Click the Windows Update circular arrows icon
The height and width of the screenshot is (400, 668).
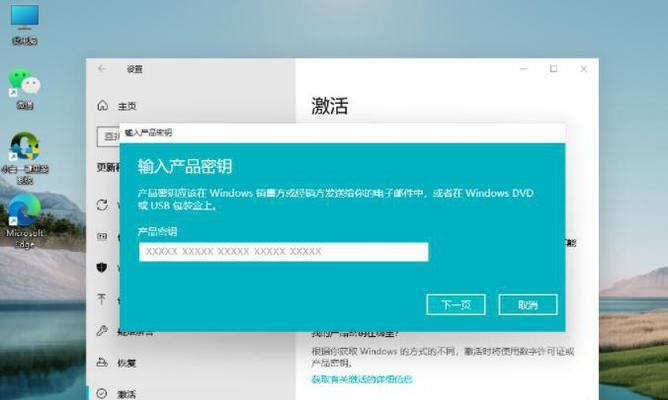coord(102,205)
